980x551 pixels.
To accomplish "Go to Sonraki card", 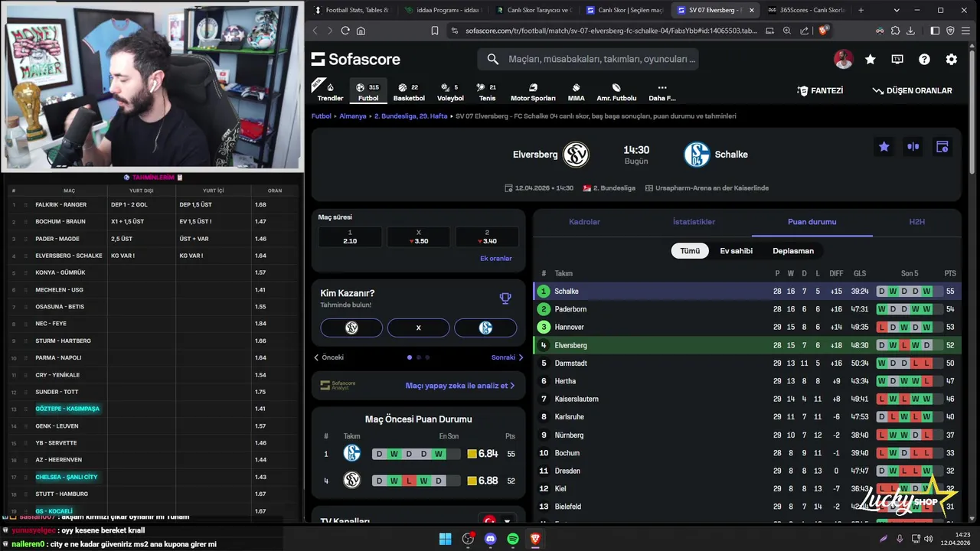I will (508, 357).
